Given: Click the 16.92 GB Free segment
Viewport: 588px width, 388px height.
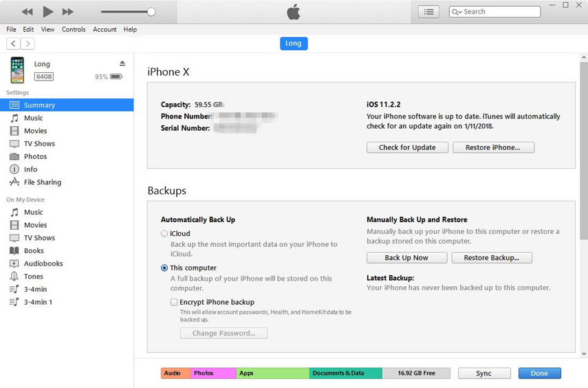Looking at the screenshot, I should [x=416, y=373].
